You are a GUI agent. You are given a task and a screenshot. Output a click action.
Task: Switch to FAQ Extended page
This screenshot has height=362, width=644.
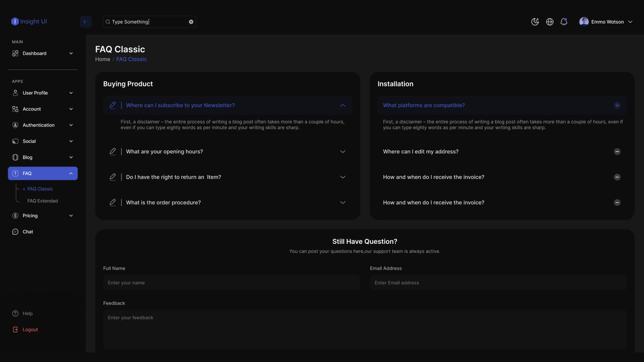[42, 201]
